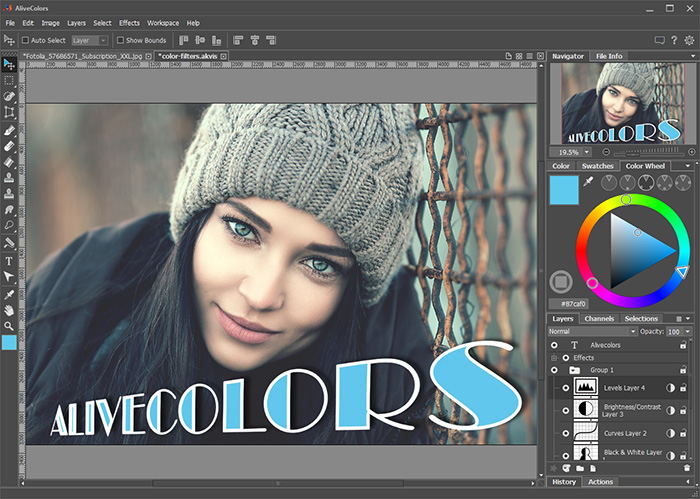Switch to the Actions tab

click(600, 482)
